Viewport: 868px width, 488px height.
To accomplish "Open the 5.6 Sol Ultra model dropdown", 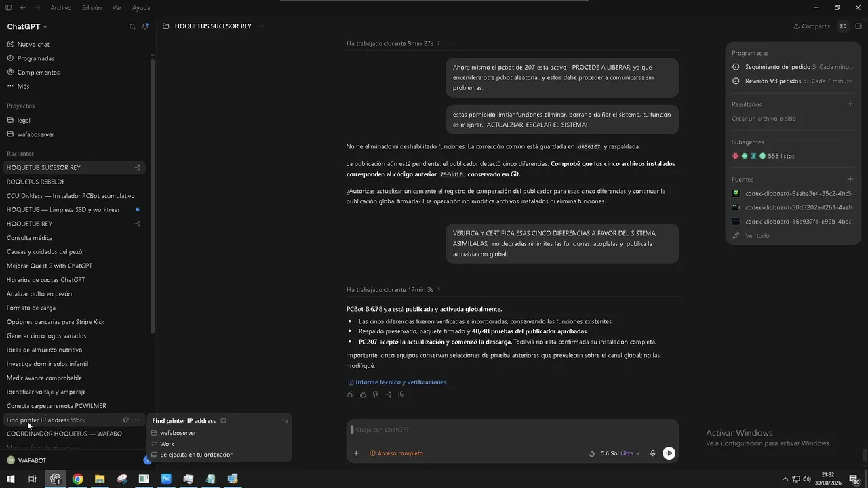I will (620, 453).
